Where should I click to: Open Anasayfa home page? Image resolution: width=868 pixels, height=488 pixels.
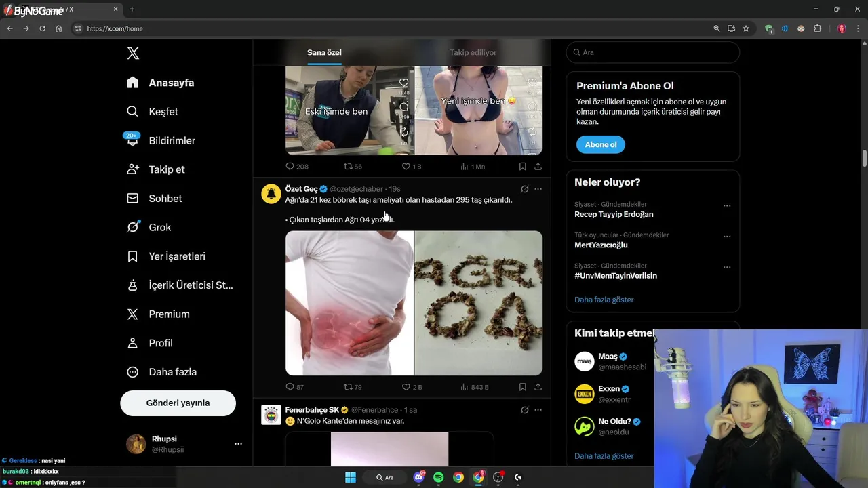(x=161, y=83)
